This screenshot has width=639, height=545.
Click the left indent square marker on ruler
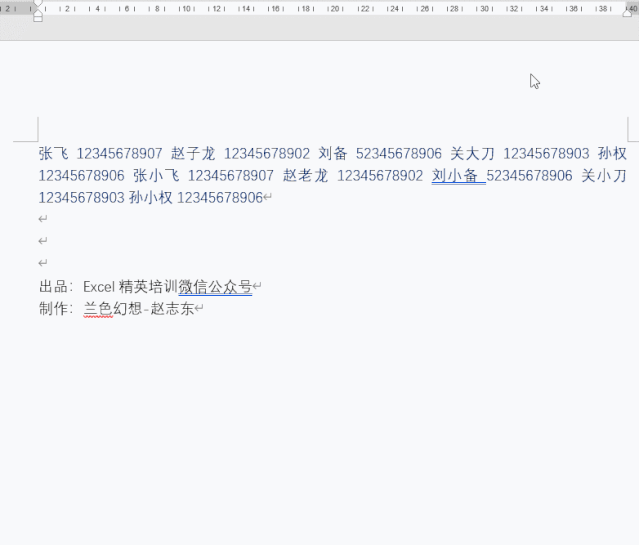pyautogui.click(x=38, y=19)
